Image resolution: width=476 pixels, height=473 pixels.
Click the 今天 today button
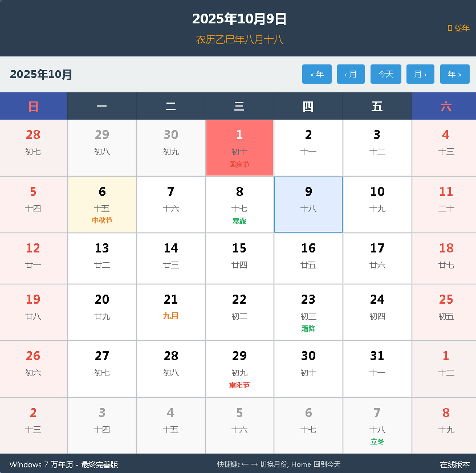[386, 74]
